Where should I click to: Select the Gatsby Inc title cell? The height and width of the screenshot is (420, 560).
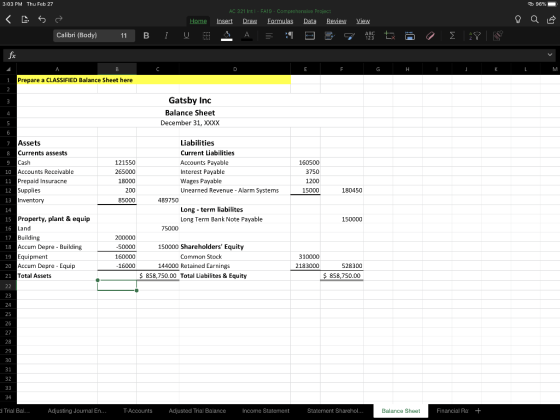click(x=190, y=100)
